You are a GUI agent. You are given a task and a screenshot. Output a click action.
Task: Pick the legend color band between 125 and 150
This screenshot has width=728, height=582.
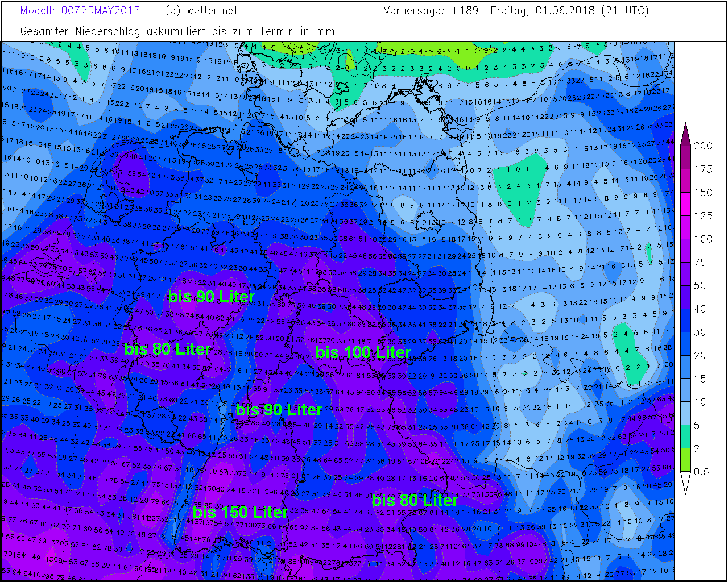tap(685, 204)
